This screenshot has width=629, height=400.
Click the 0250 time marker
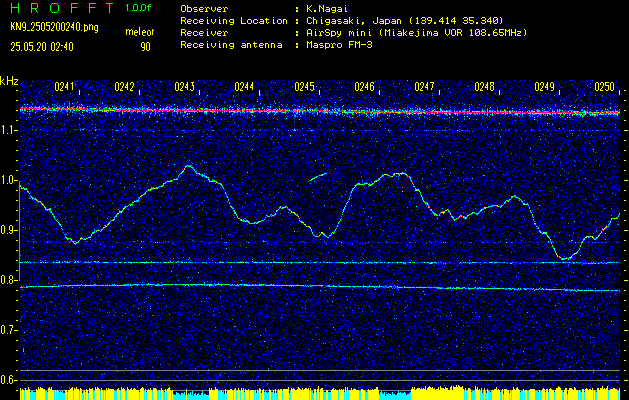point(605,87)
